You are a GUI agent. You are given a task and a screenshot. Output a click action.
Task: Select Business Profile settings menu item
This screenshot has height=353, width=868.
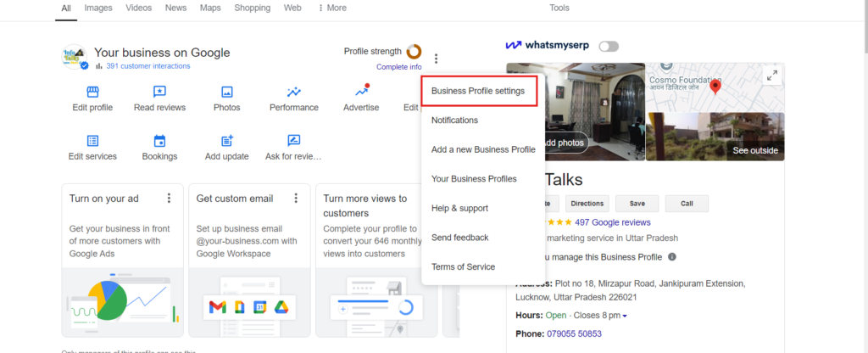coord(478,91)
